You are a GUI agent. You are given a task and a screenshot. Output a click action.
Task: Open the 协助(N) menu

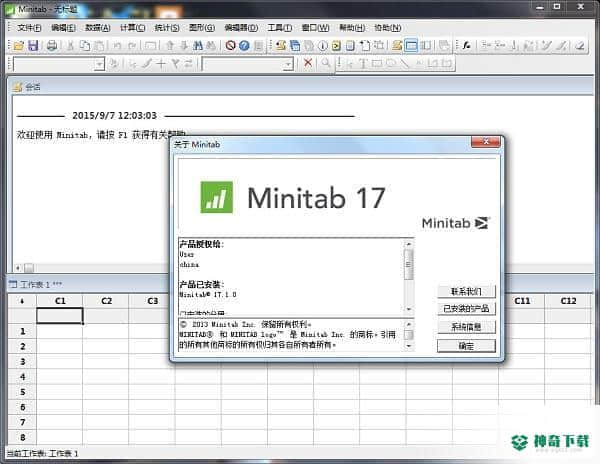(x=388, y=28)
